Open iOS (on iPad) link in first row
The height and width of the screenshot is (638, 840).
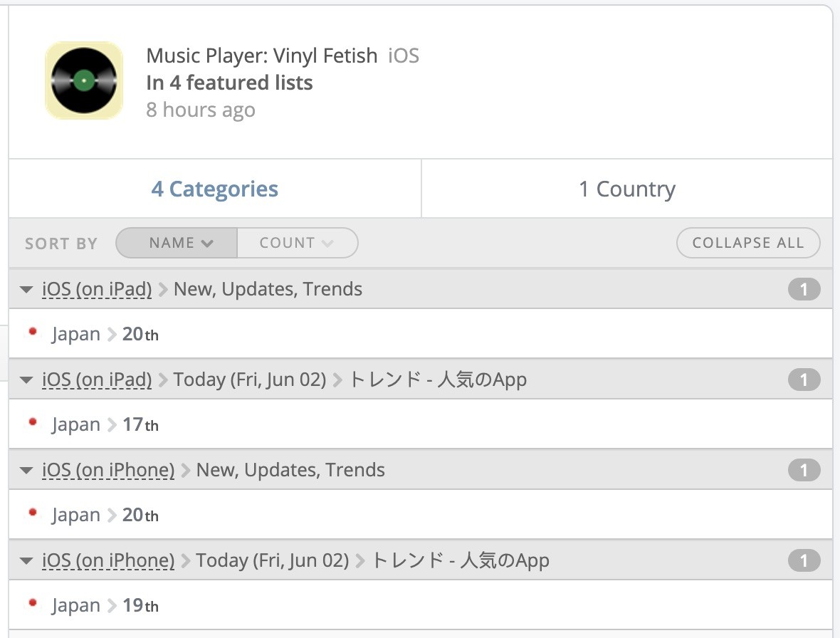pyautogui.click(x=97, y=289)
